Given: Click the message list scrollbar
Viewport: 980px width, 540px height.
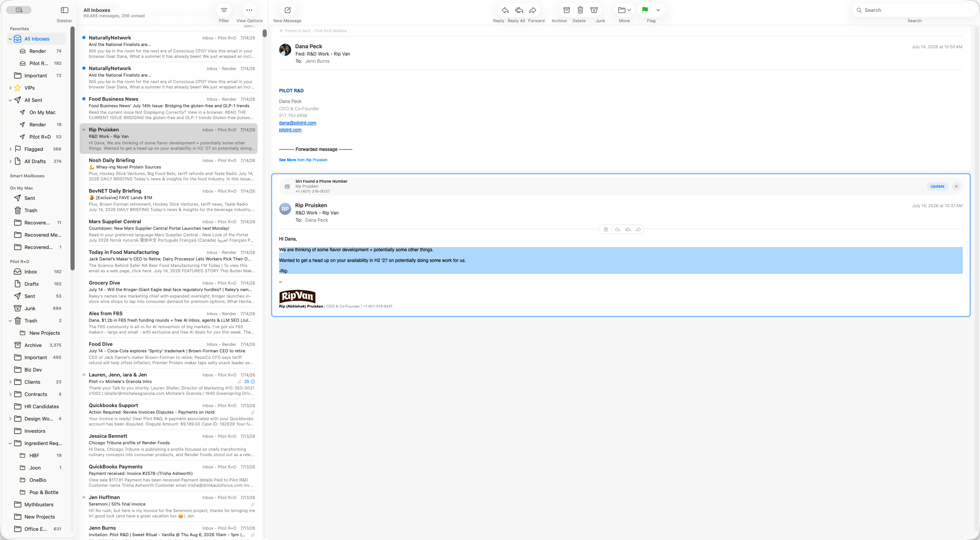Looking at the screenshot, I should 265,33.
